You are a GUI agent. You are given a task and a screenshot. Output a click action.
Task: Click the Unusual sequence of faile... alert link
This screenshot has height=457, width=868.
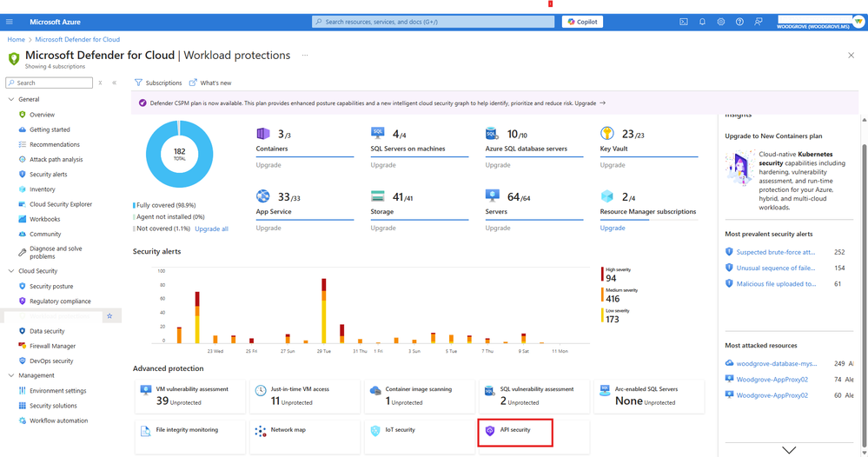click(776, 268)
